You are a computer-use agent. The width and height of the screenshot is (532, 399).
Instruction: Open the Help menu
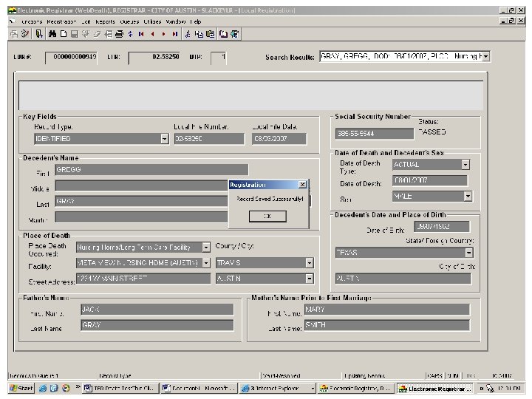click(196, 21)
